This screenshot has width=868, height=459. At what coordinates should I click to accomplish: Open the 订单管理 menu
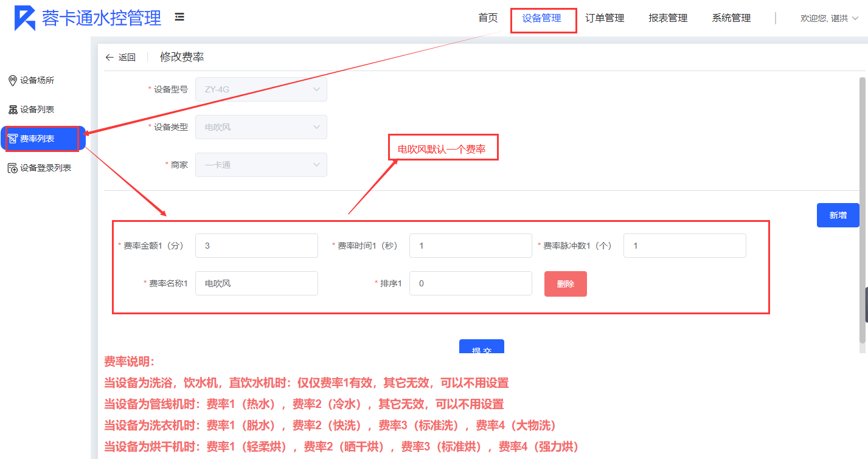pos(605,18)
